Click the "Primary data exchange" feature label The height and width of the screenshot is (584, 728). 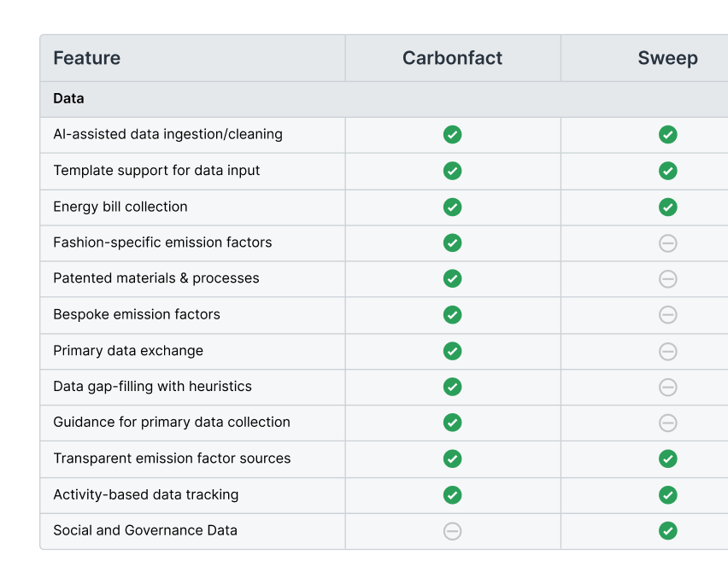(128, 351)
